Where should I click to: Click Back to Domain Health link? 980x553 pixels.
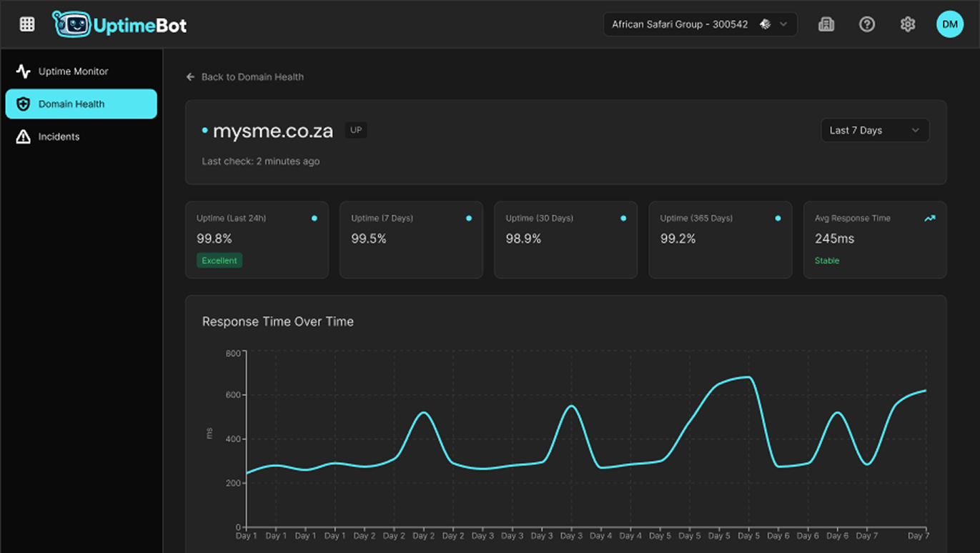[x=252, y=77]
